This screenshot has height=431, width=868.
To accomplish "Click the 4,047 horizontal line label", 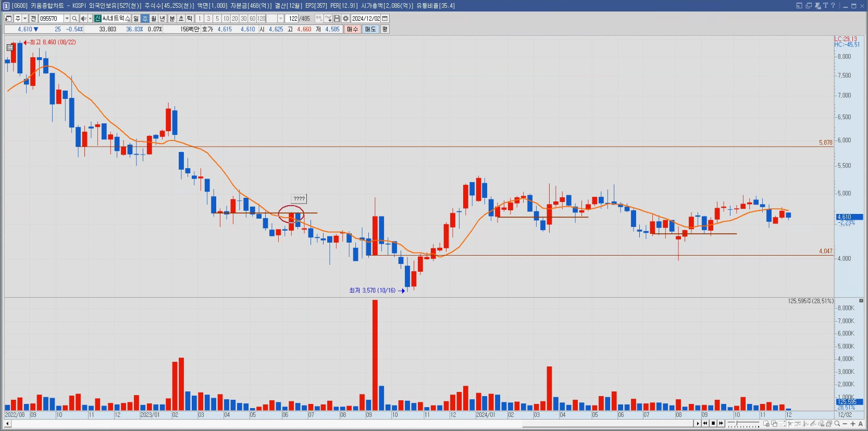I will [825, 251].
